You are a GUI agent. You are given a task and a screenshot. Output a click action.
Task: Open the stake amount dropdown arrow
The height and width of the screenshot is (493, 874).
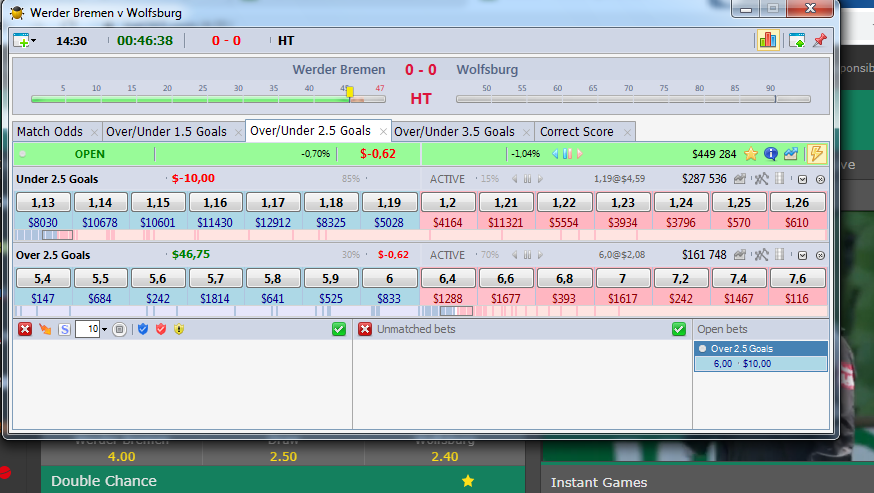(104, 330)
